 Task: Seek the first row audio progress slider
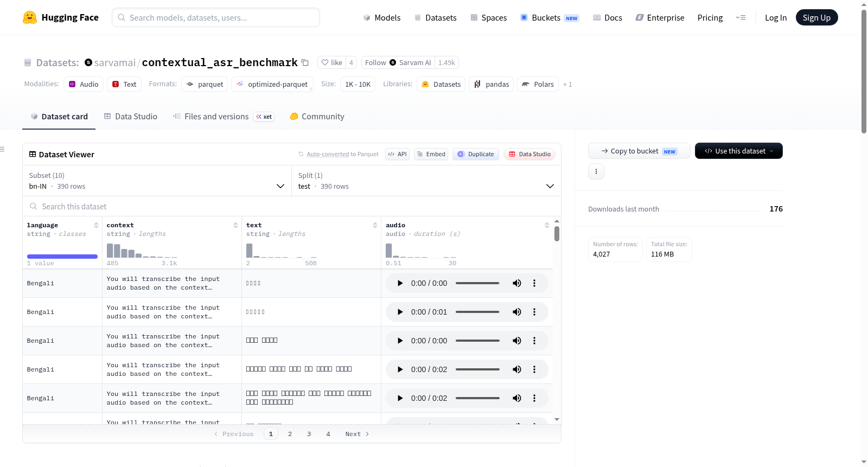point(477,283)
